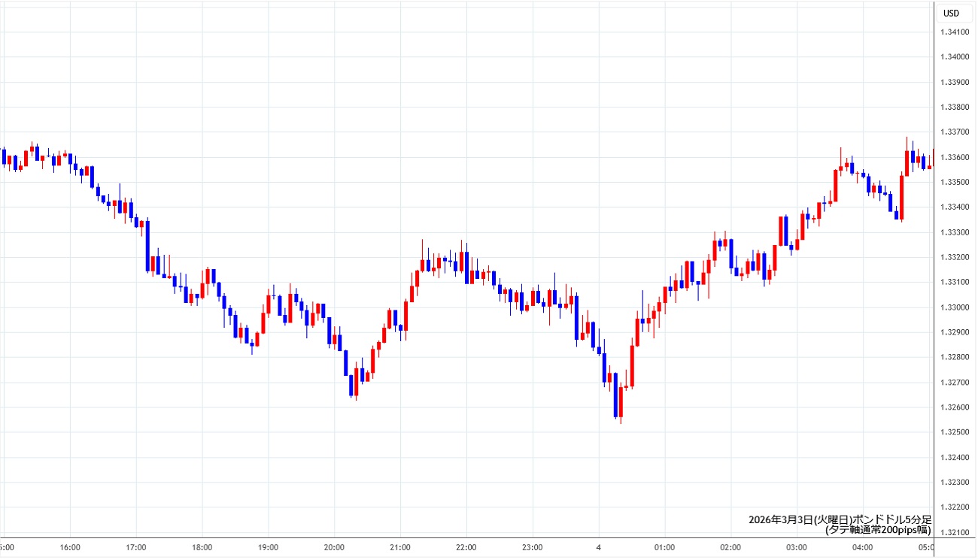Viewport: 978px width, 560px height.
Task: Click the date-change marker labeled 4
Action: pyautogui.click(x=599, y=547)
